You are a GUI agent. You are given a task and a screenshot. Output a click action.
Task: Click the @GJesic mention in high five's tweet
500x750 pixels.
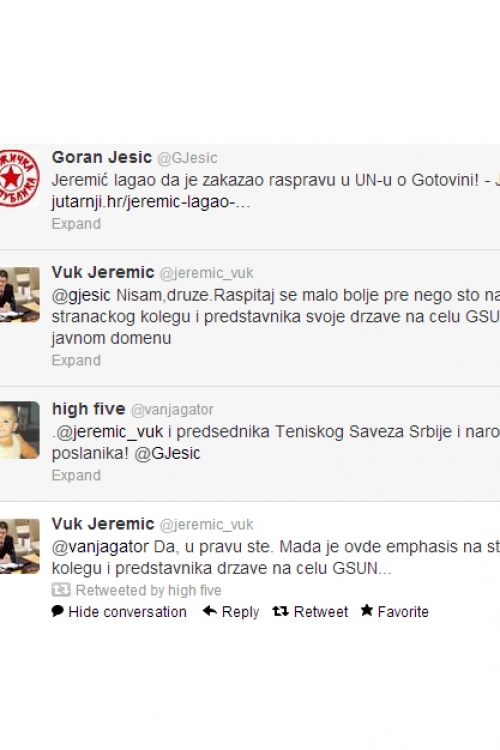click(167, 453)
